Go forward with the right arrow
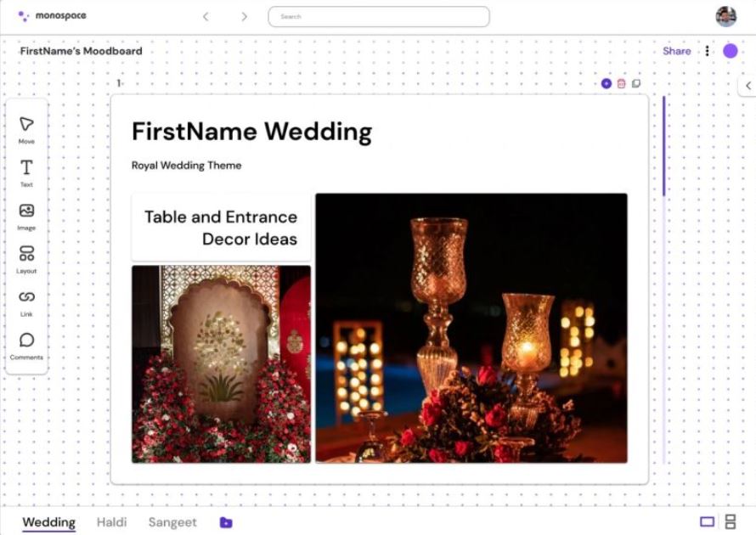This screenshot has height=535, width=756. click(244, 17)
